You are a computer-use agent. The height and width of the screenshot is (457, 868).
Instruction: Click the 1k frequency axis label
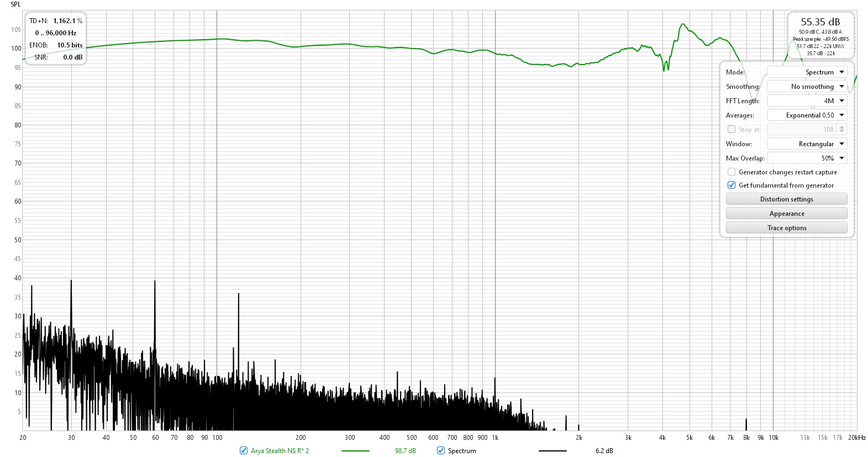(495, 438)
